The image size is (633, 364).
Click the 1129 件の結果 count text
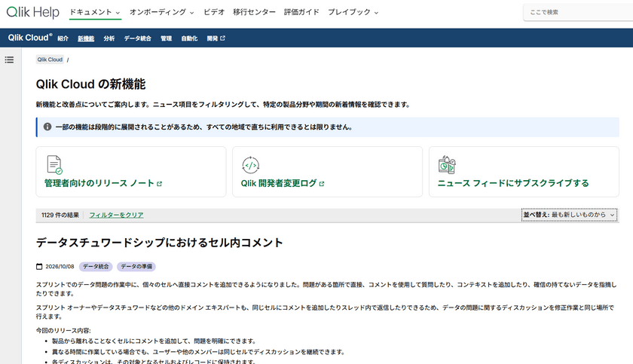(x=60, y=215)
